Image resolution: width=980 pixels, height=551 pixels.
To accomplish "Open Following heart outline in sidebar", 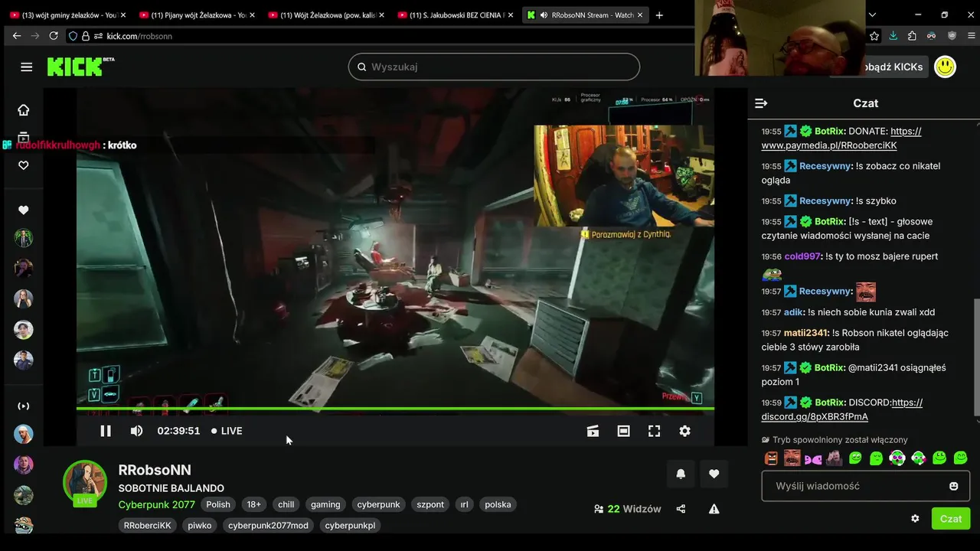I will point(24,165).
